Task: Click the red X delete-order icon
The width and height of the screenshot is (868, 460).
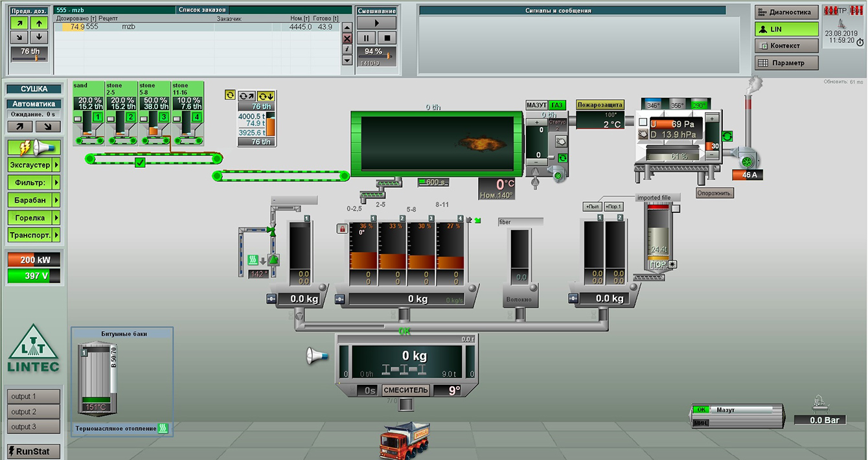Action: pos(347,39)
